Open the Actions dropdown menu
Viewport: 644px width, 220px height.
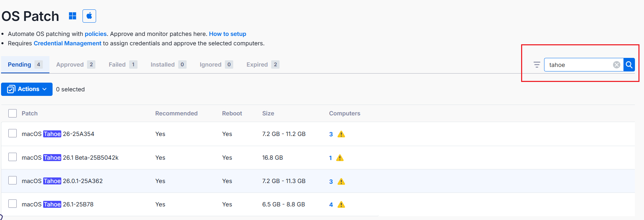[27, 89]
